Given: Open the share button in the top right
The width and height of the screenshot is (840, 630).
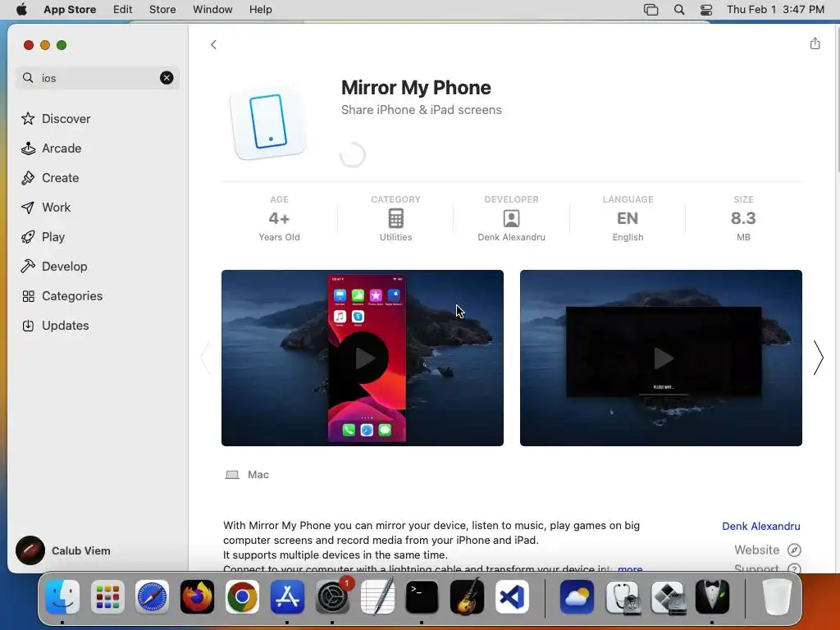Looking at the screenshot, I should 815,43.
